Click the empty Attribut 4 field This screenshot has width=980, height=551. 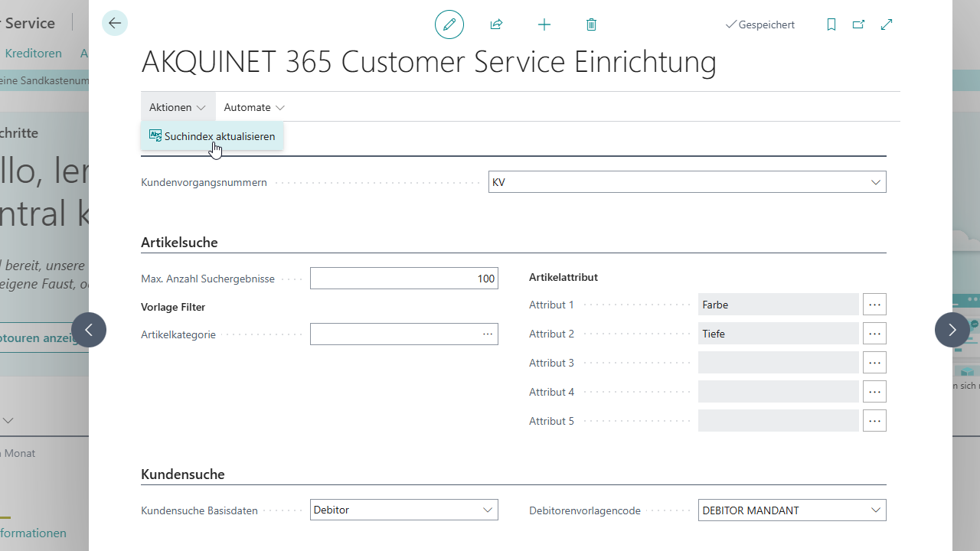[x=779, y=392]
